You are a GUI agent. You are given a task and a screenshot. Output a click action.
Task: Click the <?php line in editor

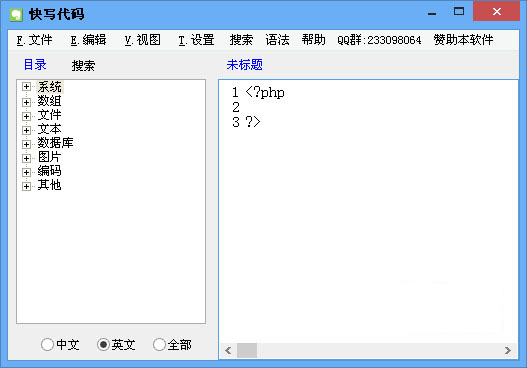click(x=265, y=92)
